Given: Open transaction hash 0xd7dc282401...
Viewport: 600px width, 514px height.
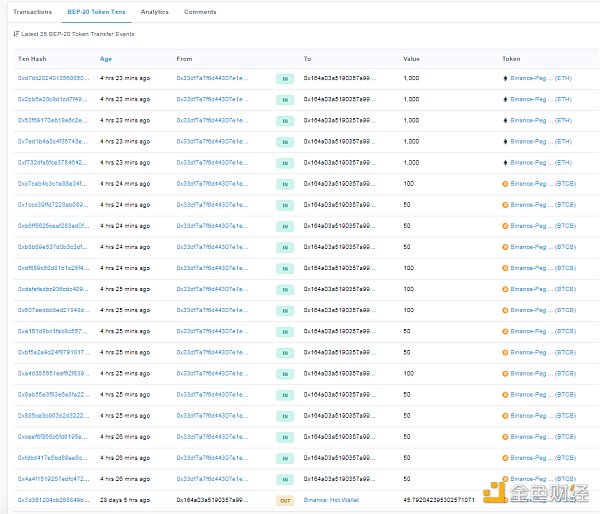Looking at the screenshot, I should tap(52, 78).
